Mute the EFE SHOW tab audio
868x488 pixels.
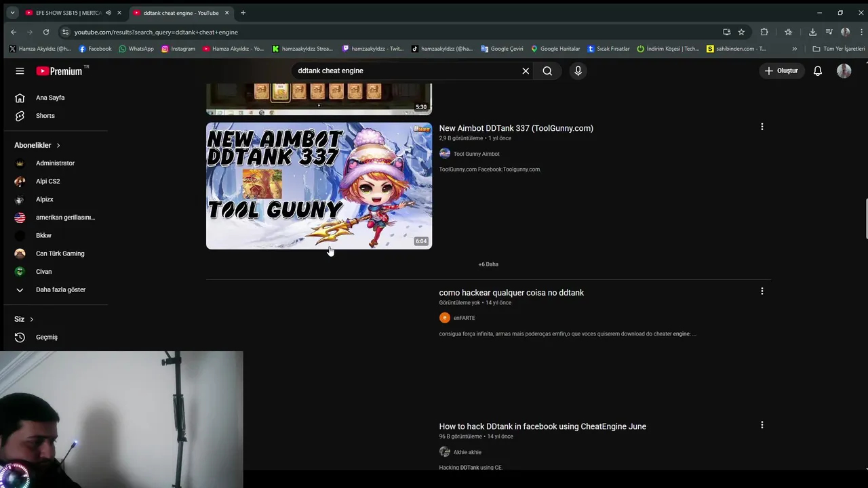(x=108, y=13)
